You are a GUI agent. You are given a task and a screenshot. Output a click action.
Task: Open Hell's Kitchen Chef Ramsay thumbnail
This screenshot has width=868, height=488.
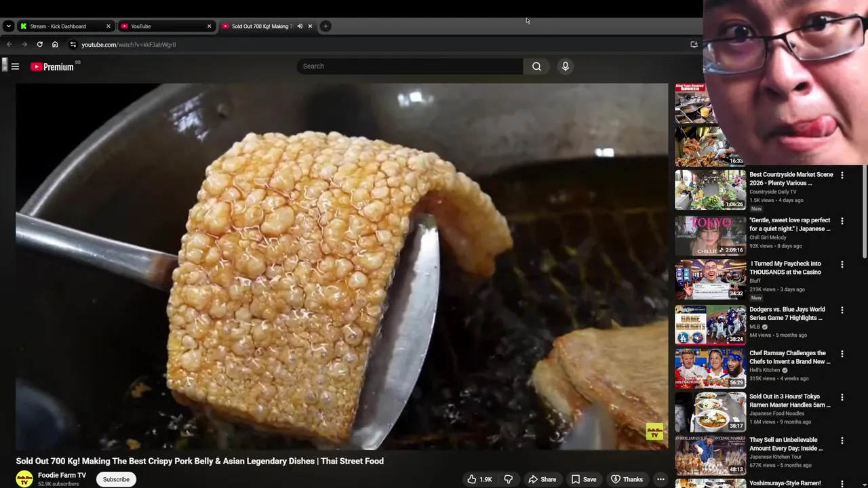pyautogui.click(x=710, y=367)
